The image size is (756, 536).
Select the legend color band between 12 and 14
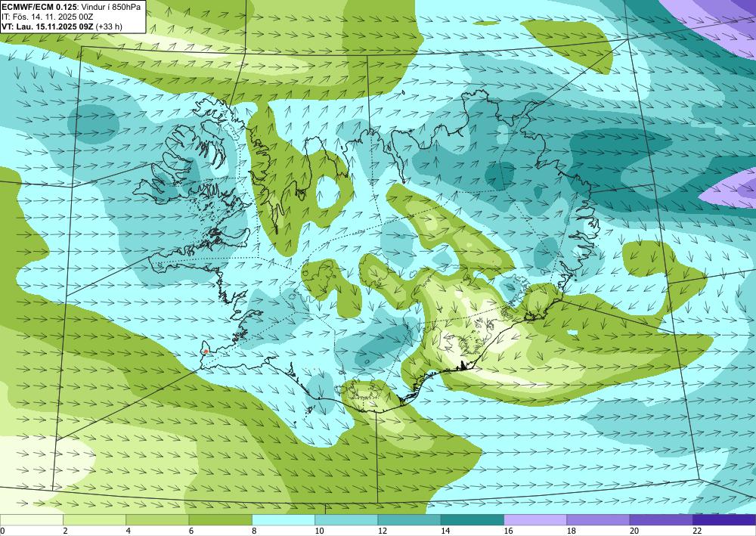pyautogui.click(x=409, y=520)
